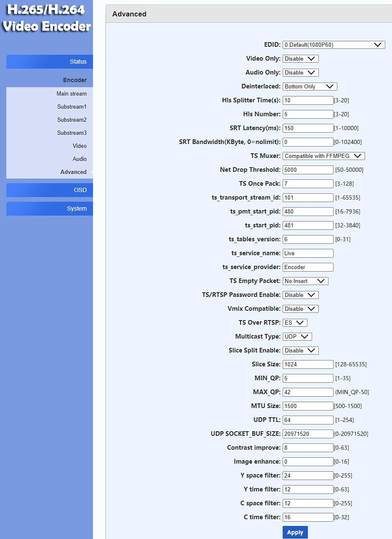This screenshot has width=392, height=539.
Task: Open the System menu
Action: (x=50, y=208)
